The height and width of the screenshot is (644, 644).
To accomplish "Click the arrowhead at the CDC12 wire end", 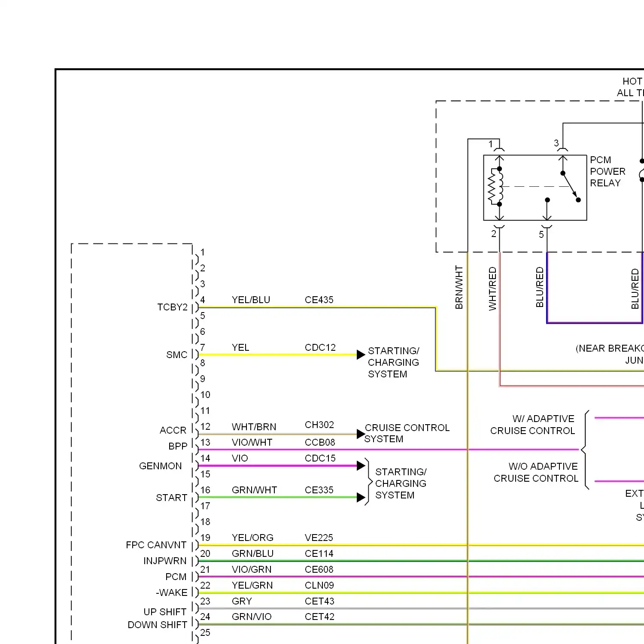I will [361, 355].
